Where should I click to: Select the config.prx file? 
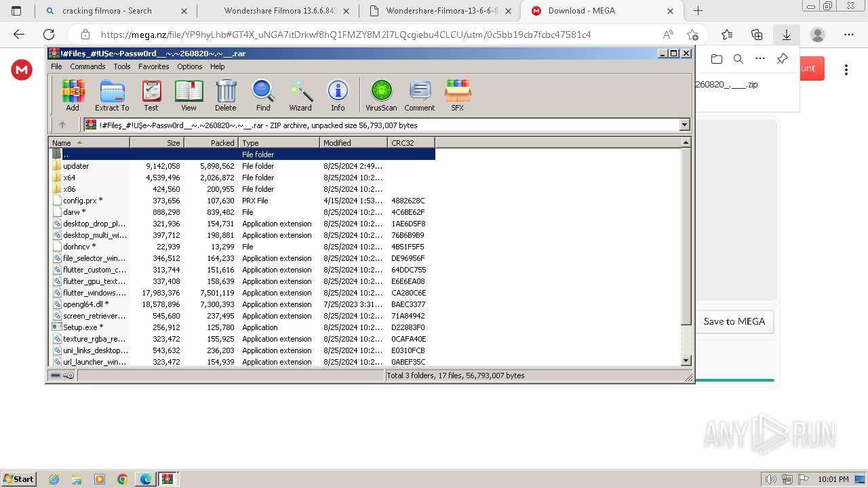(x=241, y=201)
